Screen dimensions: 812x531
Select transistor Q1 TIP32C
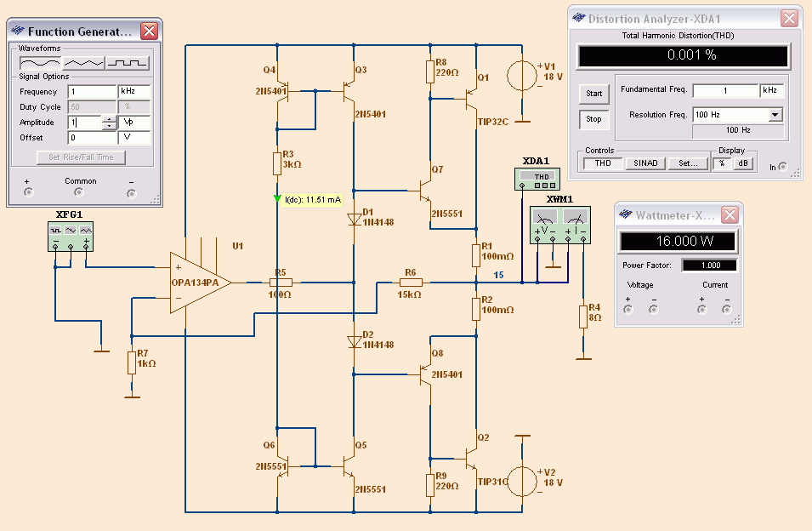(470, 97)
